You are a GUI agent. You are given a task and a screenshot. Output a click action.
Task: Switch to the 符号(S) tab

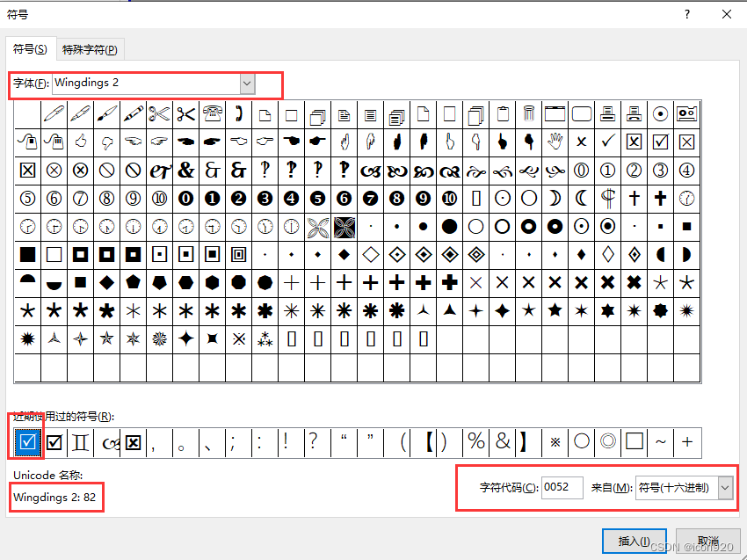pos(31,49)
